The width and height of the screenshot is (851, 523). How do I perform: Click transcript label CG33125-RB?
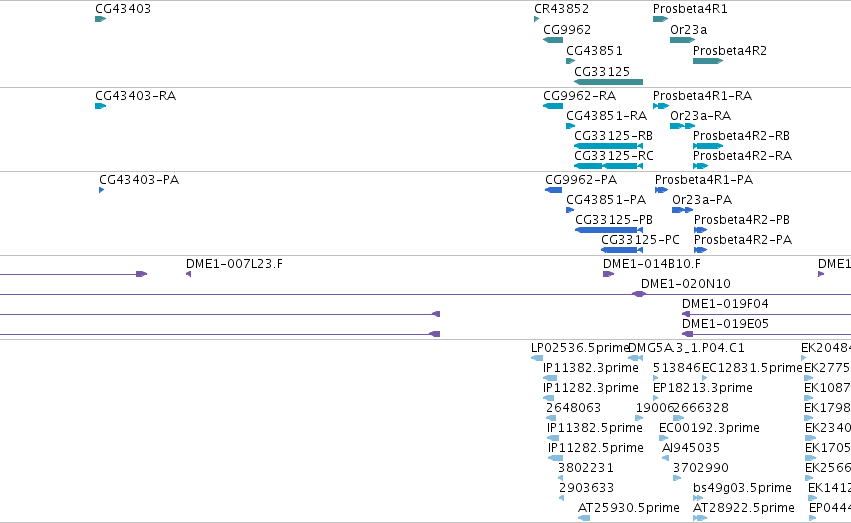[x=613, y=136]
